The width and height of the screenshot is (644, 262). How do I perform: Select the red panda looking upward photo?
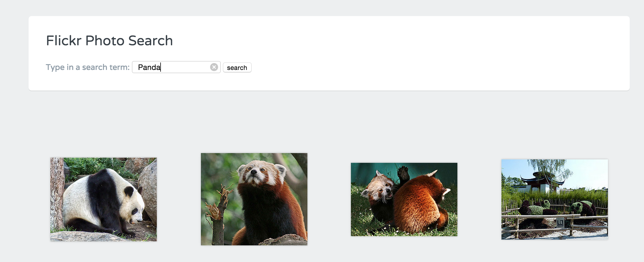[254, 199]
